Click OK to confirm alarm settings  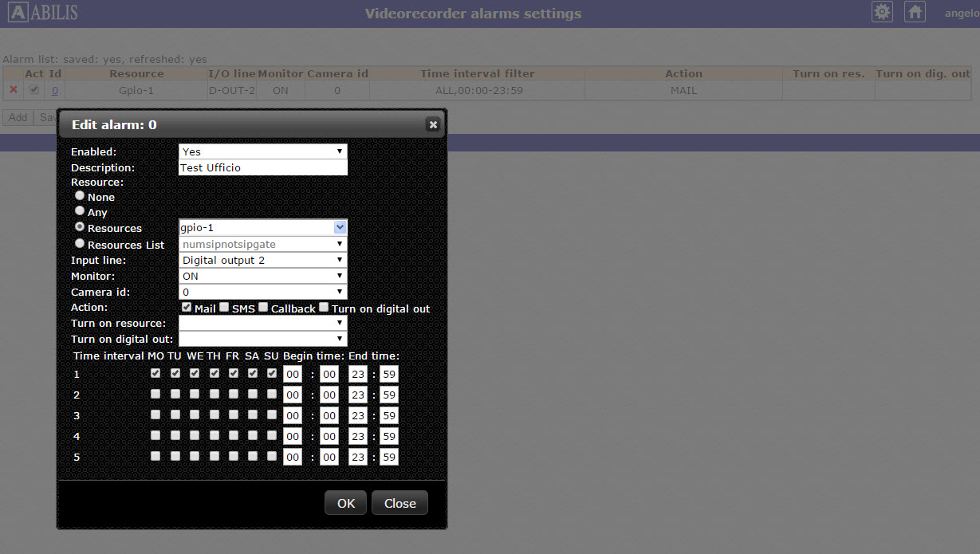345,503
